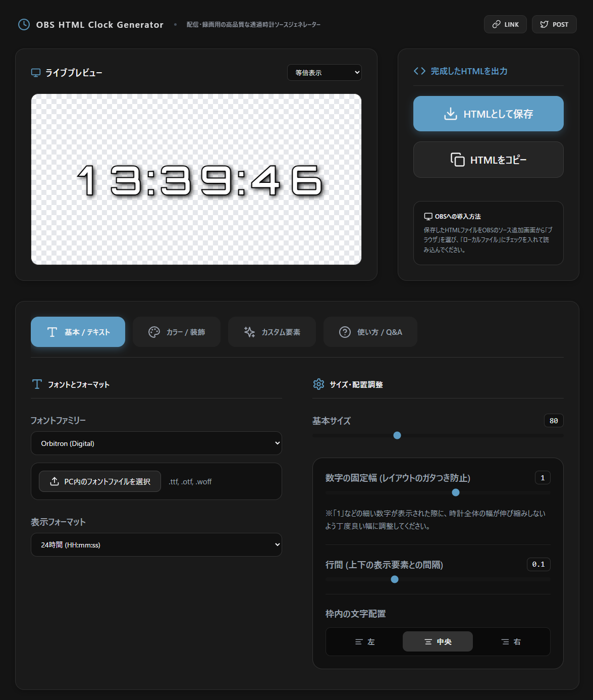Click the OBSへの導入方法 heading text
Viewport: 593px width, 700px height.
[x=458, y=216]
